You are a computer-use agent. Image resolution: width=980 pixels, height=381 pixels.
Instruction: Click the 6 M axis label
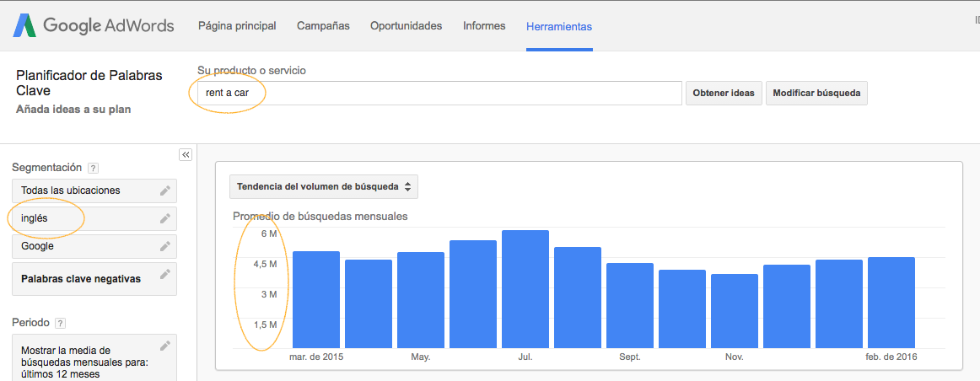point(269,233)
